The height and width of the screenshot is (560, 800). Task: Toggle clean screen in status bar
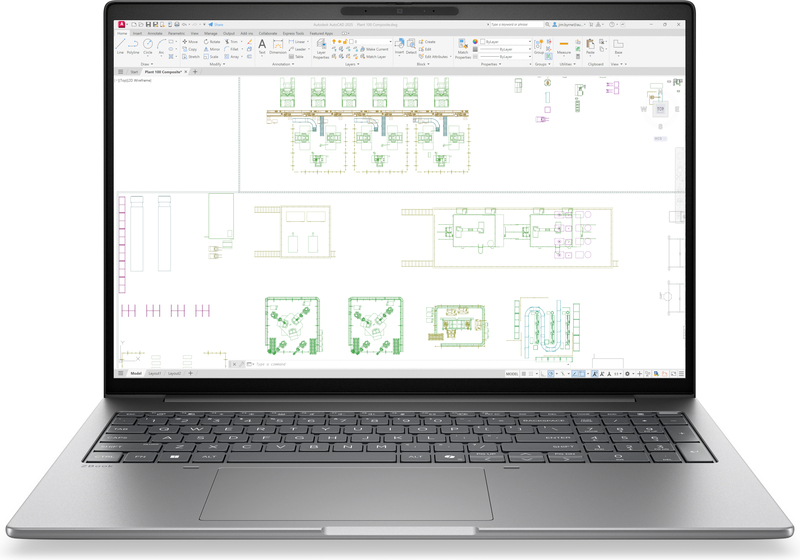(673, 374)
